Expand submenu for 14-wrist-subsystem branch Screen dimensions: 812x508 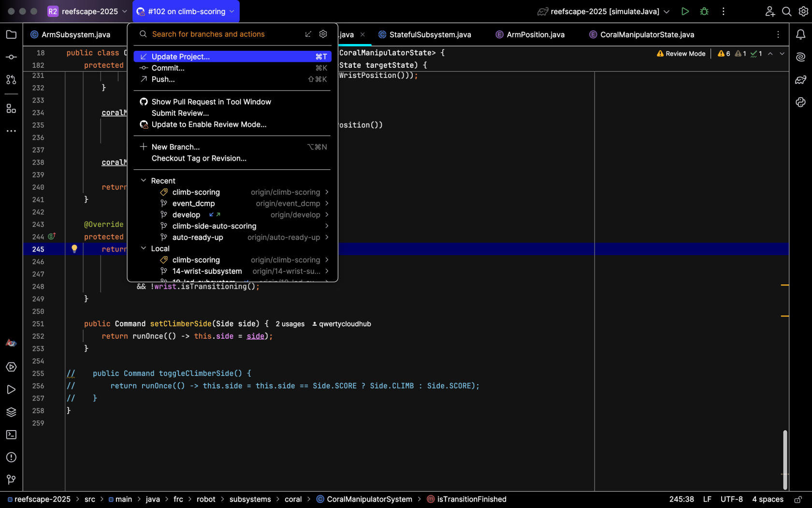click(x=327, y=271)
